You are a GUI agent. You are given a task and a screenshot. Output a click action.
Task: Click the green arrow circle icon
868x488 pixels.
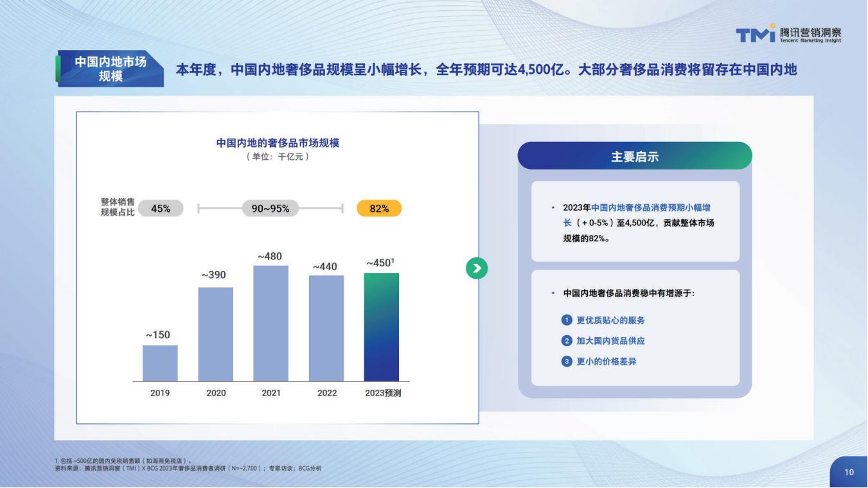477,269
